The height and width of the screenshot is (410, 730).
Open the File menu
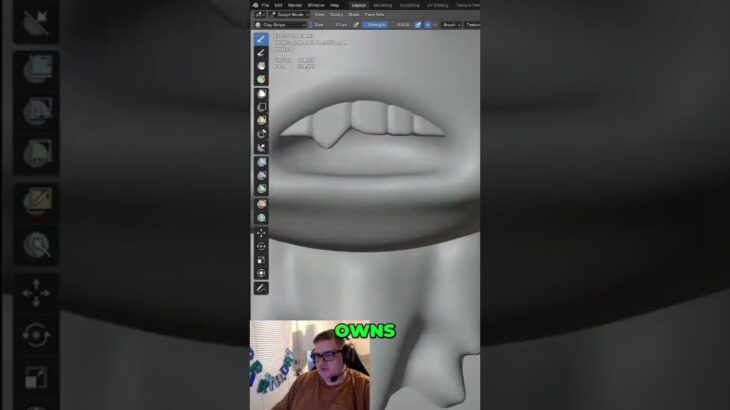(265, 5)
